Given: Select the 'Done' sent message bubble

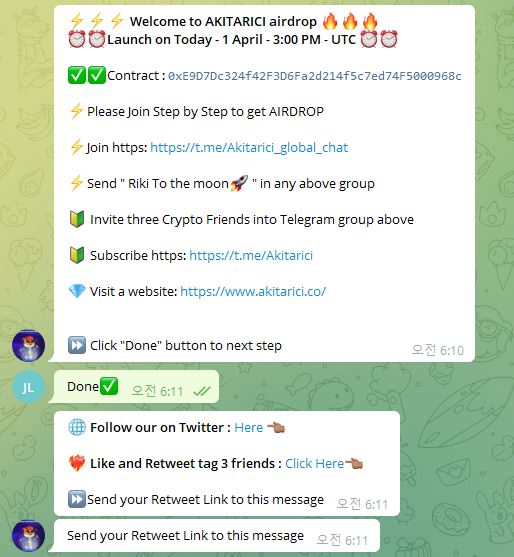Looking at the screenshot, I should pos(134,386).
